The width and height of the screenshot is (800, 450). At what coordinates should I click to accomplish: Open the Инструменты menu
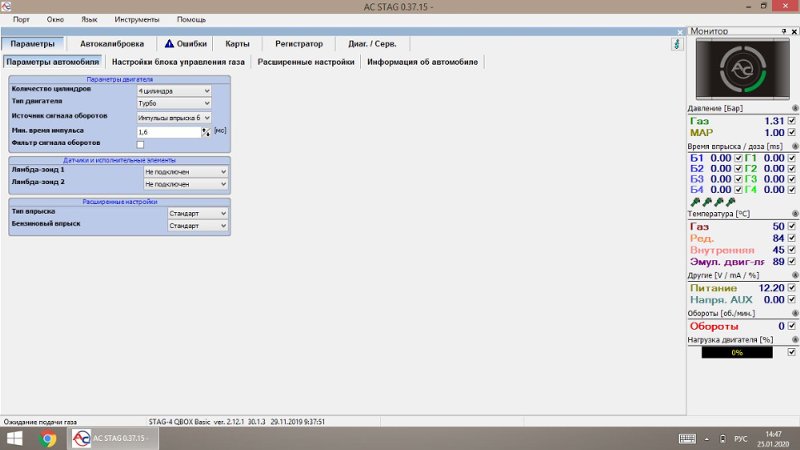pyautogui.click(x=137, y=19)
